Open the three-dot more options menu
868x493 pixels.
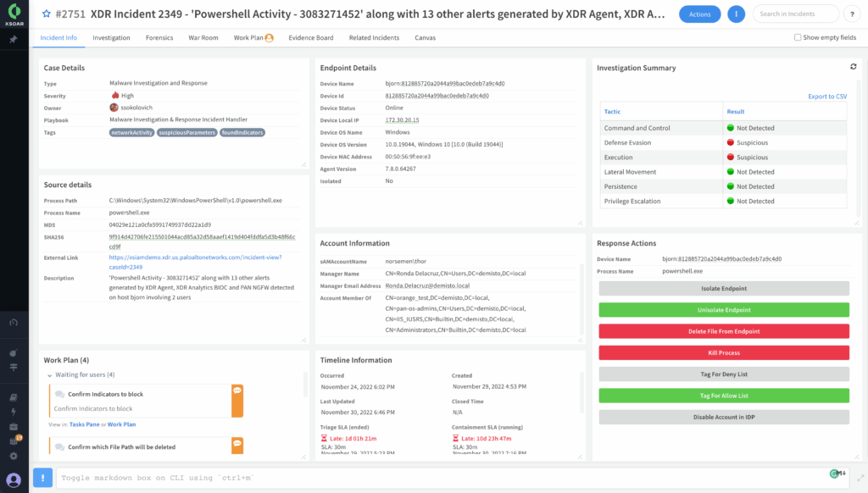pos(737,14)
